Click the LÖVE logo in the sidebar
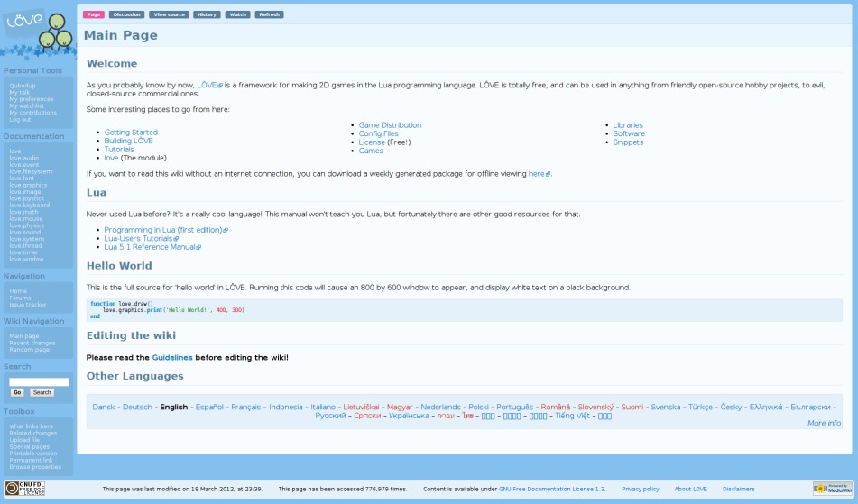Viewport: 858px width, 504px height. (38, 32)
